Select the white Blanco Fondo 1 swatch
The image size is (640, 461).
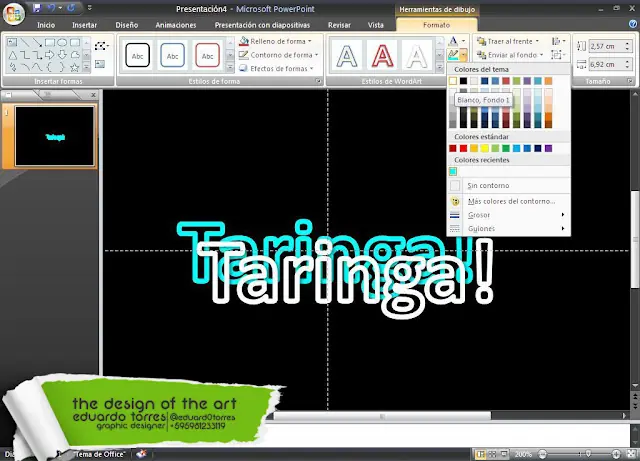[453, 81]
